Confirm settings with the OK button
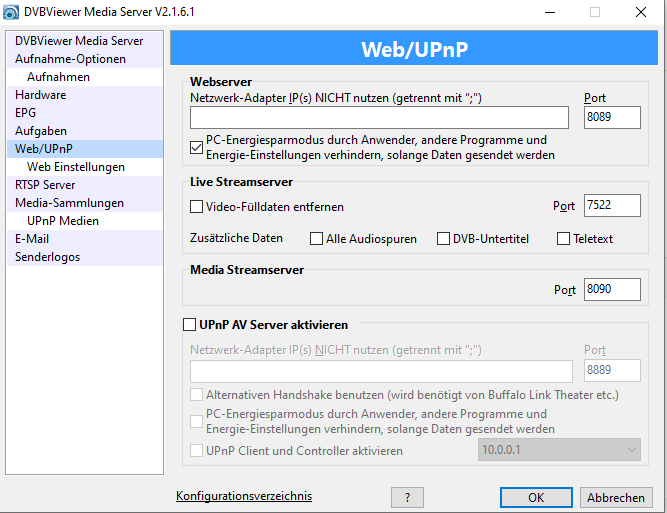 point(536,498)
